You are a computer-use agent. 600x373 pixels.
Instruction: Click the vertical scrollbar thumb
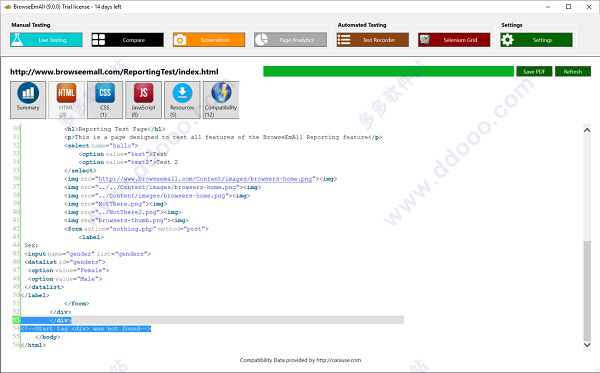click(x=587, y=290)
